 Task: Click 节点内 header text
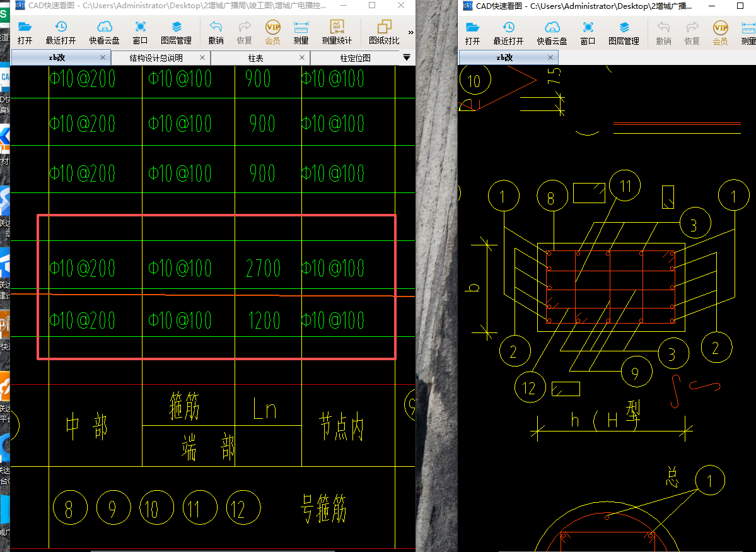[341, 426]
